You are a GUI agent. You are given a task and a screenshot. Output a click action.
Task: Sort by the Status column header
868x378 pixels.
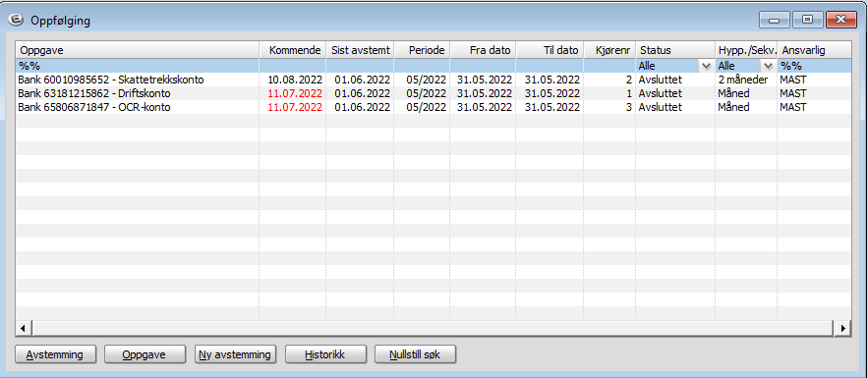(674, 50)
